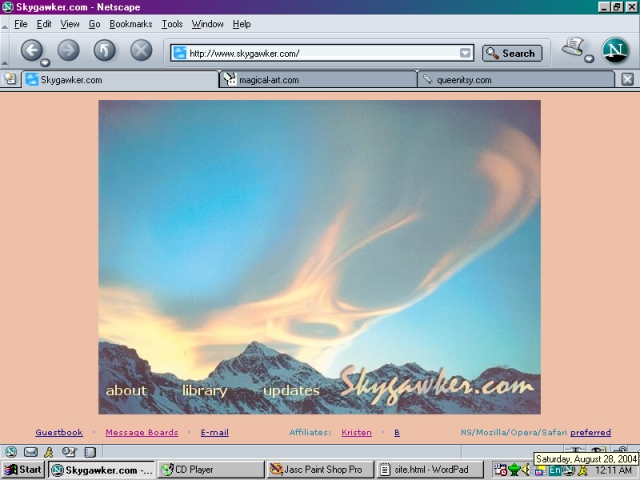Open the Kristen affiliate link
This screenshot has height=480, width=640.
tap(356, 432)
